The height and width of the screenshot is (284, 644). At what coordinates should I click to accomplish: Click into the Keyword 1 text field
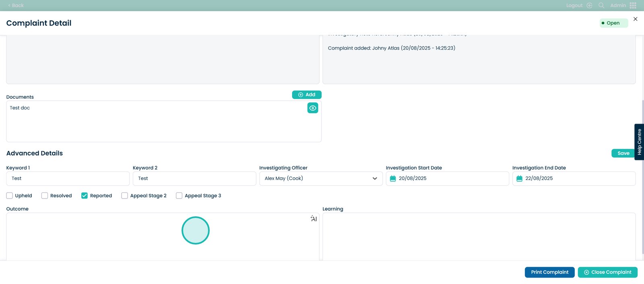pos(68,178)
